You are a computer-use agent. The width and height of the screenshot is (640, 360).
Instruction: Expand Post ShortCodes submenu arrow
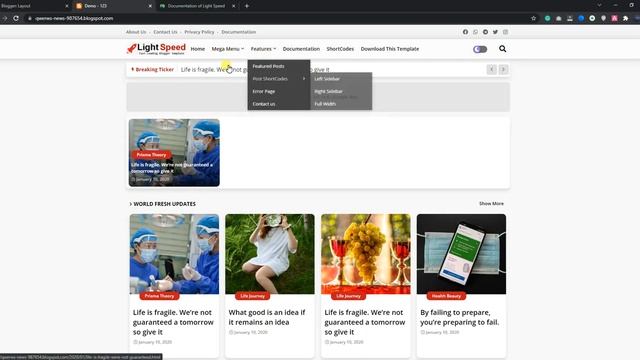304,79
